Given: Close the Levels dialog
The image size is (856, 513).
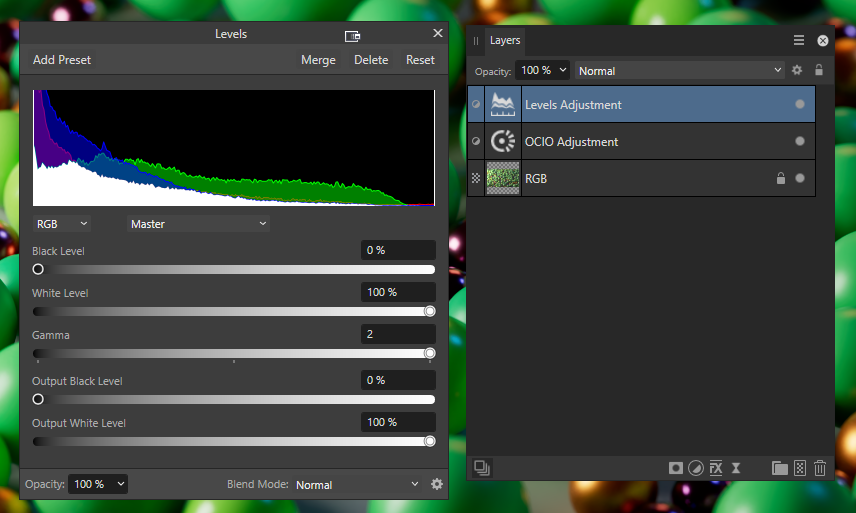Looking at the screenshot, I should point(438,33).
